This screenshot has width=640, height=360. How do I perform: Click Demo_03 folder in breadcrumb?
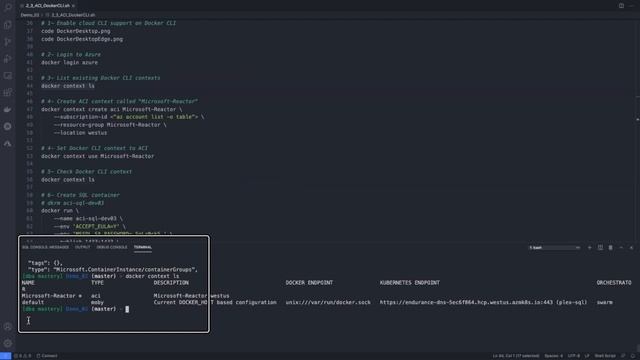pos(30,15)
